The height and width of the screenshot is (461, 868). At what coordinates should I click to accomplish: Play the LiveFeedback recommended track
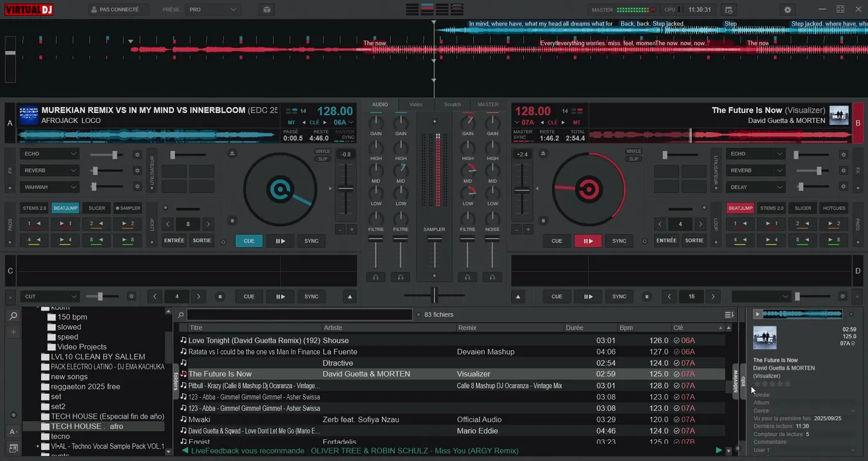click(x=719, y=451)
